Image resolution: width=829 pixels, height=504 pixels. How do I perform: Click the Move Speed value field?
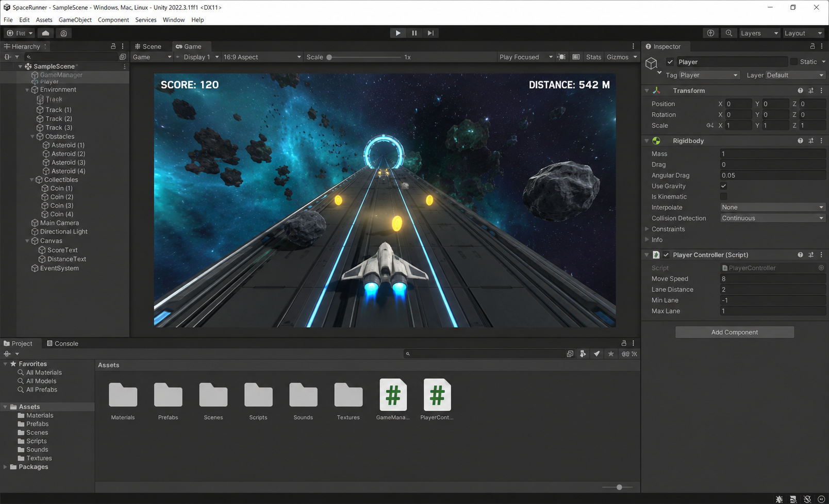[773, 279]
